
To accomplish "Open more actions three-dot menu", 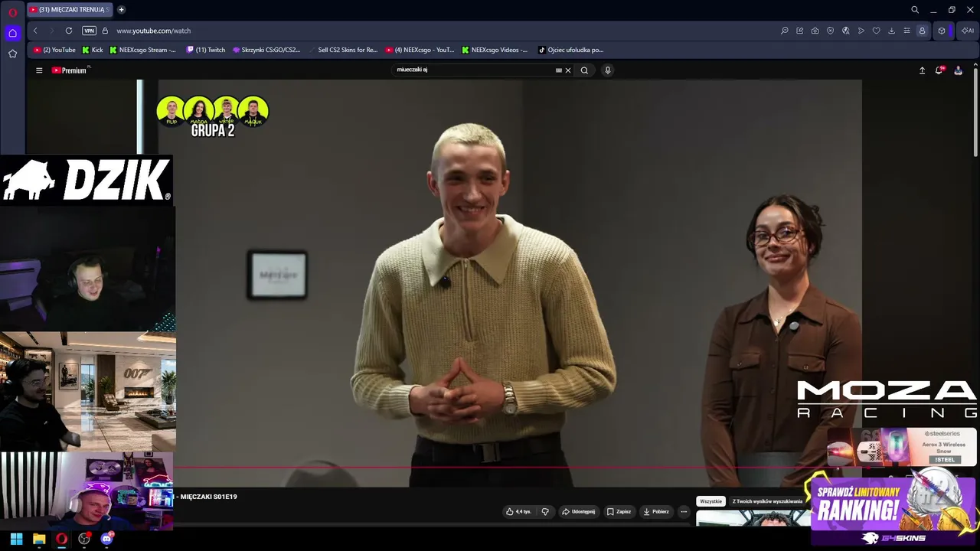I will (684, 511).
